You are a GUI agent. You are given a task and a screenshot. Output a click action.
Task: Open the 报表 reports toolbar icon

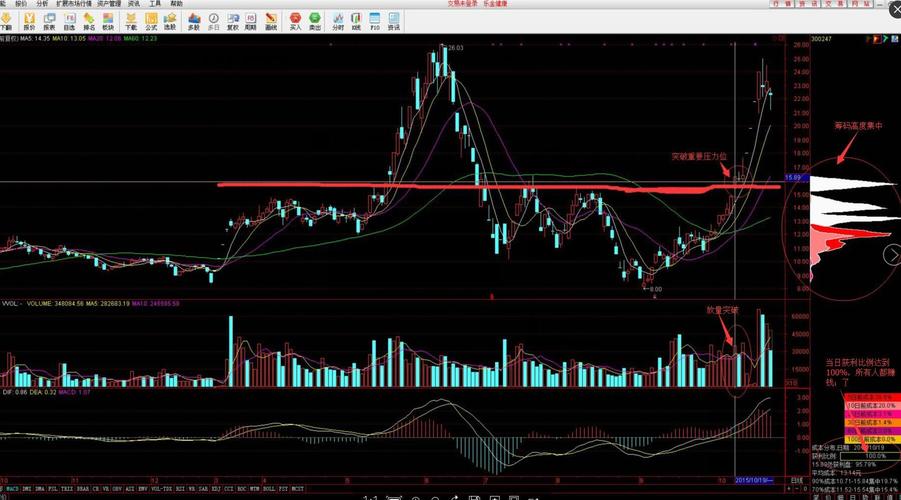tap(49, 22)
